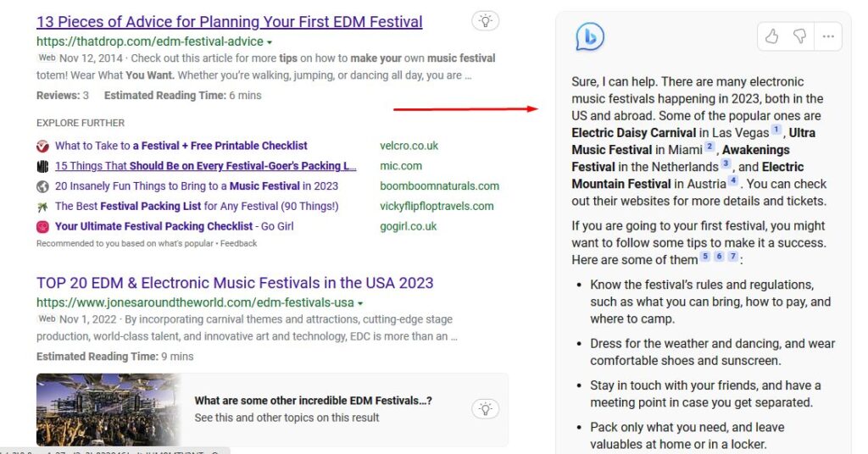Open 'TOP 20 EDM & Electronic Music Festivals' result

point(235,283)
